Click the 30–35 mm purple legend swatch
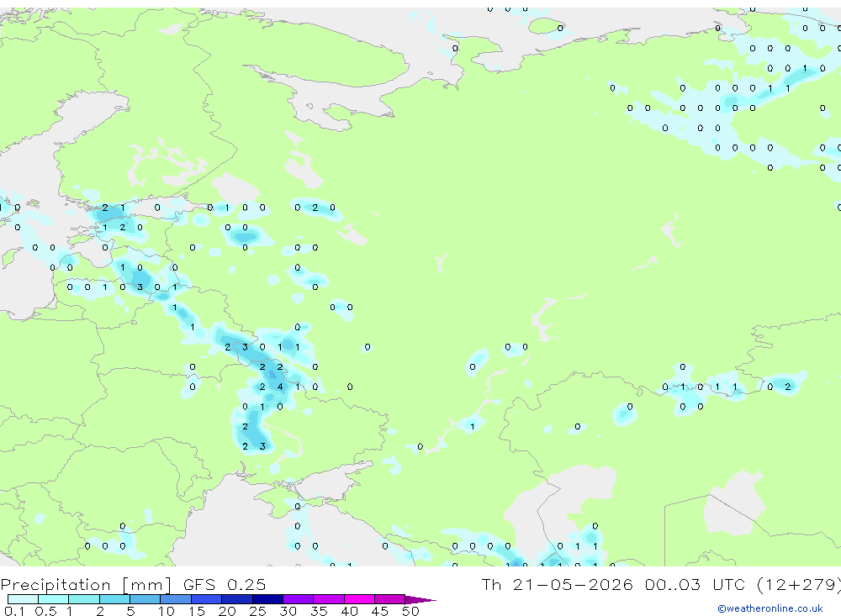 [x=299, y=599]
